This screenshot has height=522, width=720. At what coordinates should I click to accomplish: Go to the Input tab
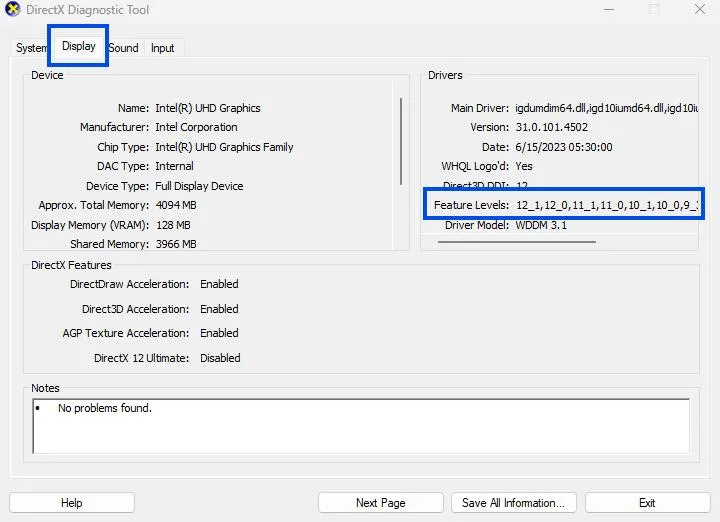(x=163, y=48)
